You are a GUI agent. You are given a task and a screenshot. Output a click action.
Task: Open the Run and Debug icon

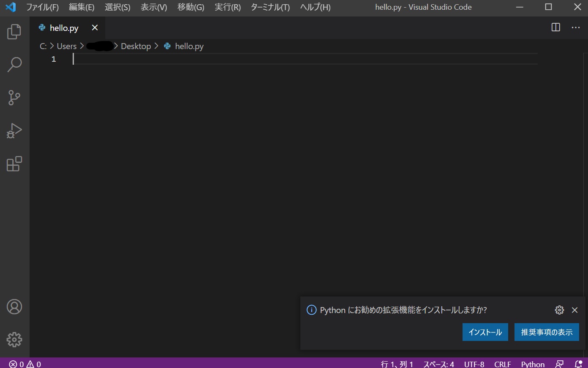[14, 130]
